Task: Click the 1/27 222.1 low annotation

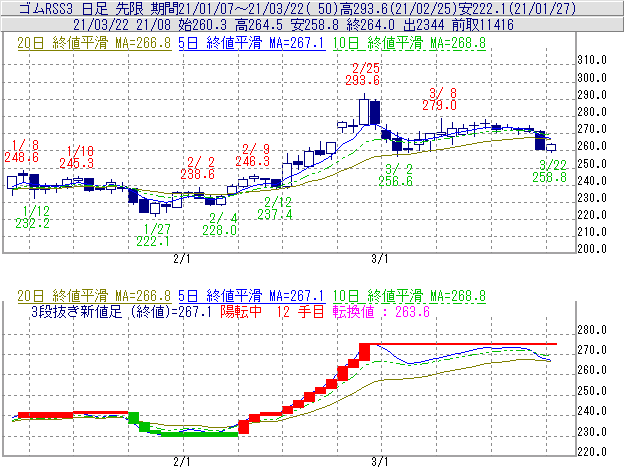Action: click(x=153, y=235)
